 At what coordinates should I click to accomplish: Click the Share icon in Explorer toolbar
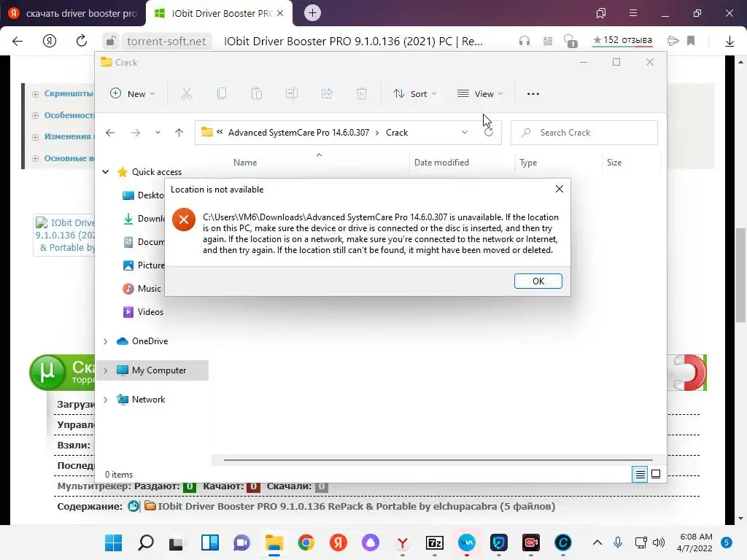pyautogui.click(x=327, y=94)
